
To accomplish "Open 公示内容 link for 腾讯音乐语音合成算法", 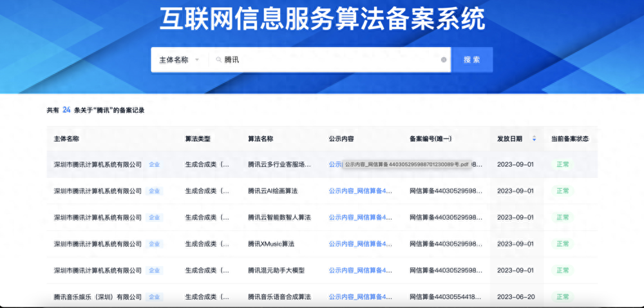I will 360,297.
